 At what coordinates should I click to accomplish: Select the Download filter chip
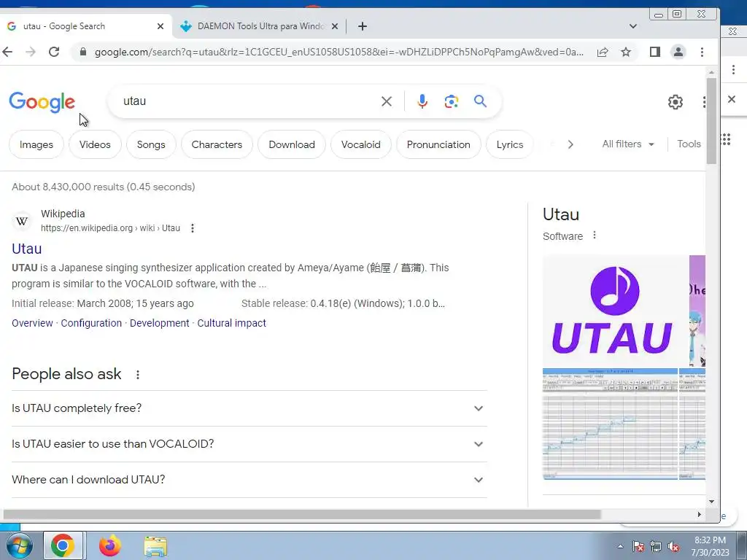coord(292,144)
